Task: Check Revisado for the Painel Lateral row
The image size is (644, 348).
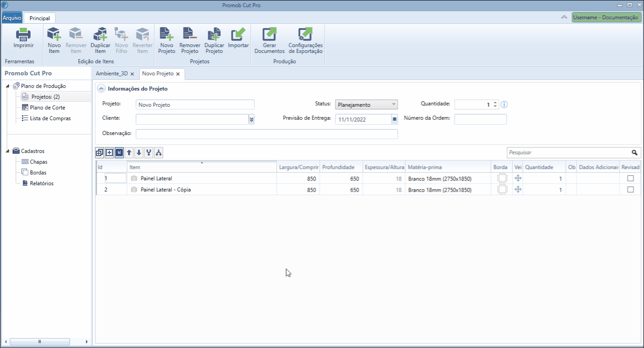Action: (x=631, y=178)
